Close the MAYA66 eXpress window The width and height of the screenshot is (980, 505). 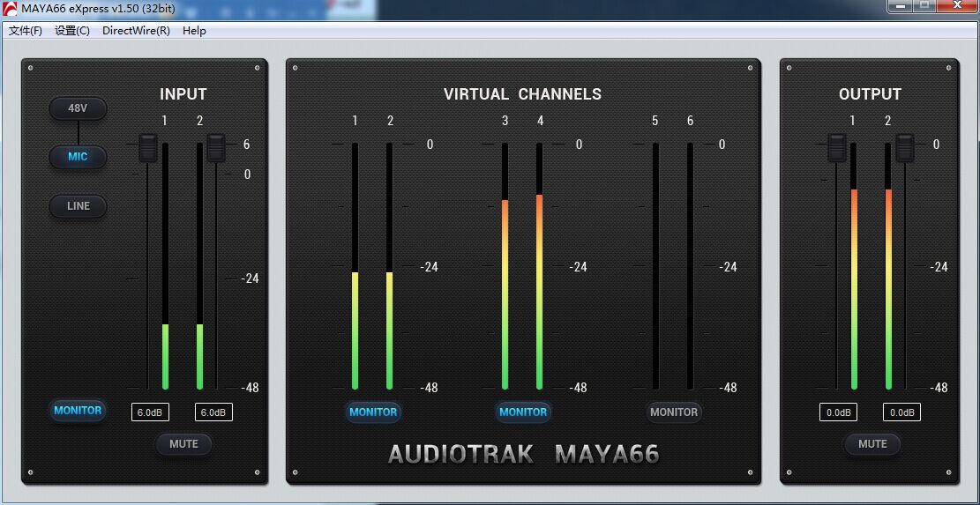pyautogui.click(x=957, y=5)
